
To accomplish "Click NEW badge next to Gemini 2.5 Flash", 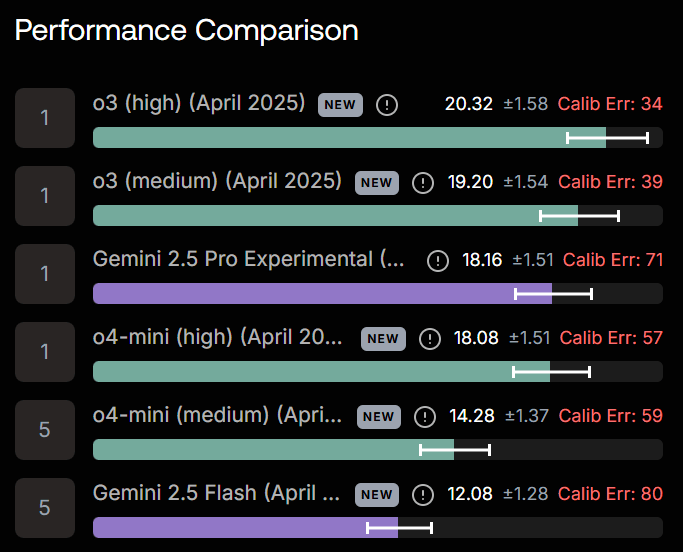I will [x=377, y=494].
